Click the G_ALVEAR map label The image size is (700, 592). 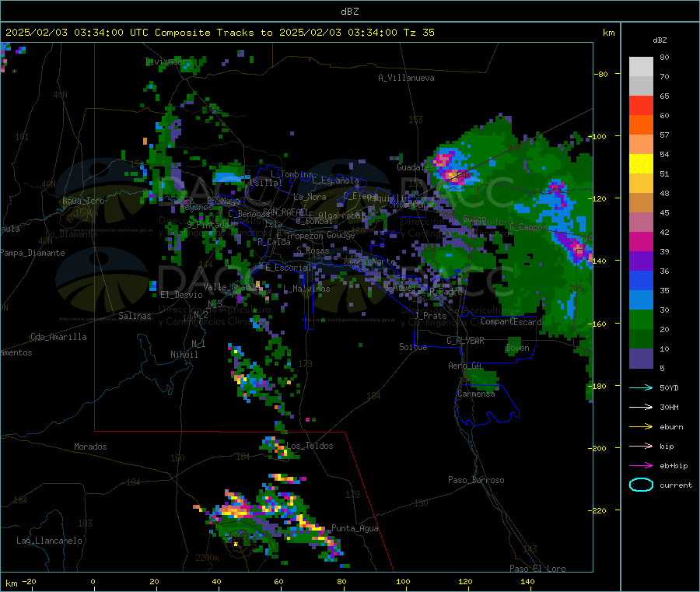465,341
